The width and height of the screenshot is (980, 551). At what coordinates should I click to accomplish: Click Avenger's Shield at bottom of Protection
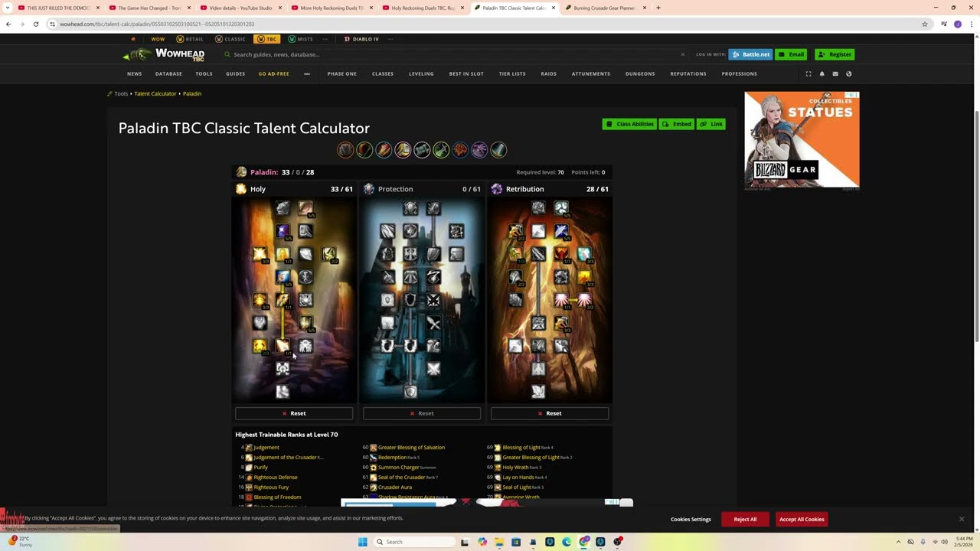pyautogui.click(x=410, y=392)
